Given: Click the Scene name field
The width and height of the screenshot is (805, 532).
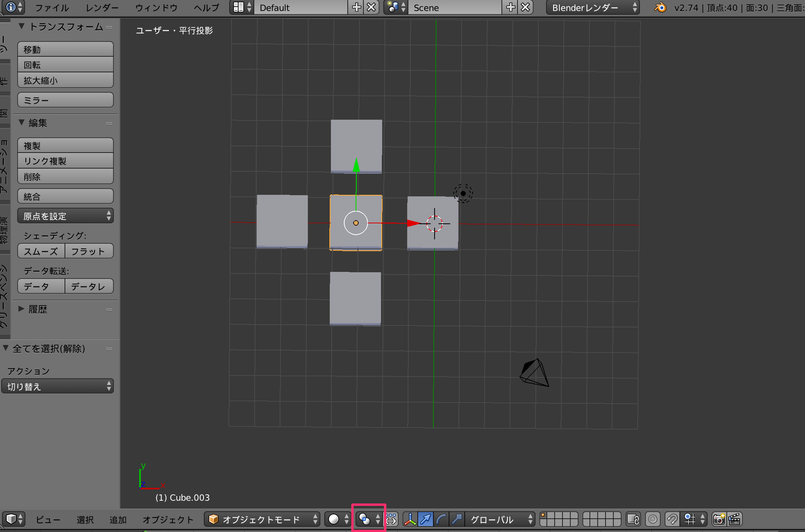Looking at the screenshot, I should coord(455,7).
